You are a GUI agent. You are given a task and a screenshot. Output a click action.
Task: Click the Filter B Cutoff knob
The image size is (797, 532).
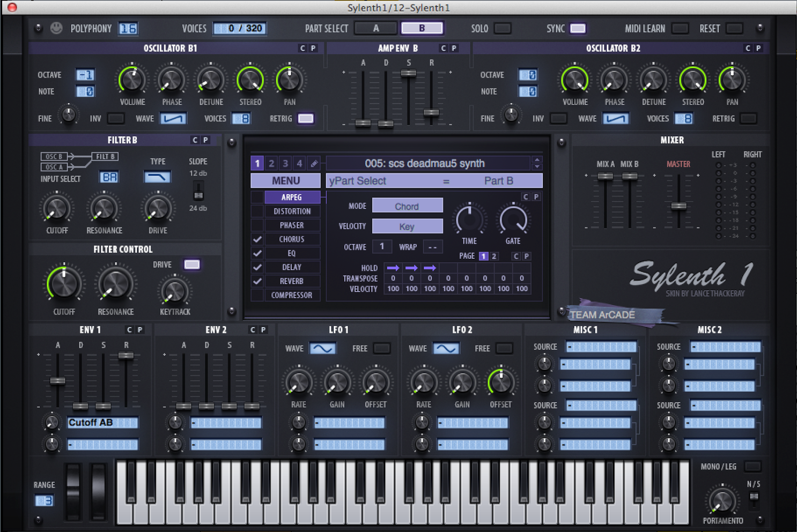(x=57, y=209)
